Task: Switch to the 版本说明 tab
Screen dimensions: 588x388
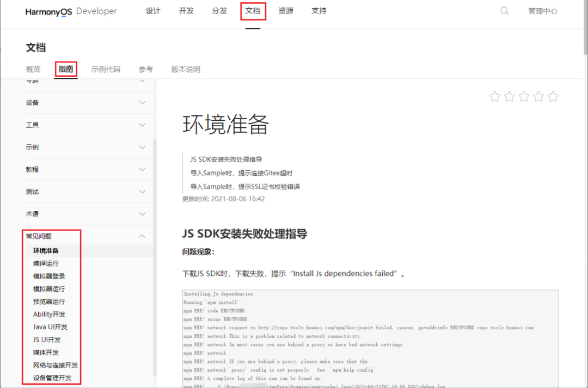Action: (x=186, y=69)
